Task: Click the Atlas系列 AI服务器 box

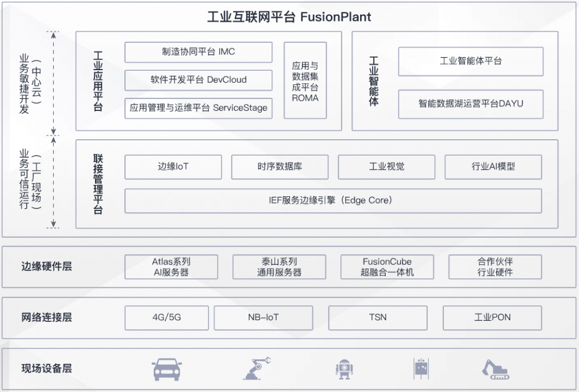Action: 171,267
